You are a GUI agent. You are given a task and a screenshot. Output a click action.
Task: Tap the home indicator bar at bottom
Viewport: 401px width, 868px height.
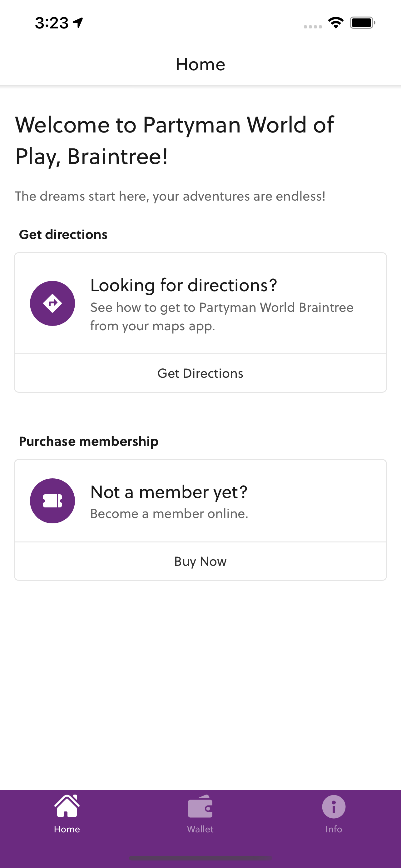click(200, 858)
